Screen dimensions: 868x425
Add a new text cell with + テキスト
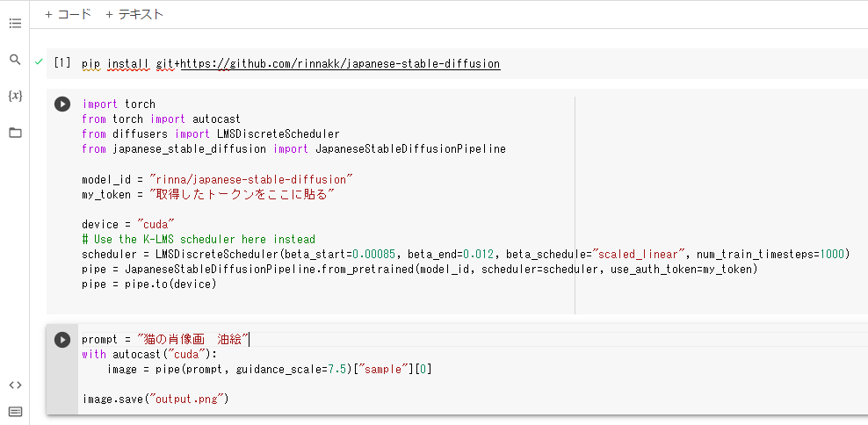(x=134, y=14)
